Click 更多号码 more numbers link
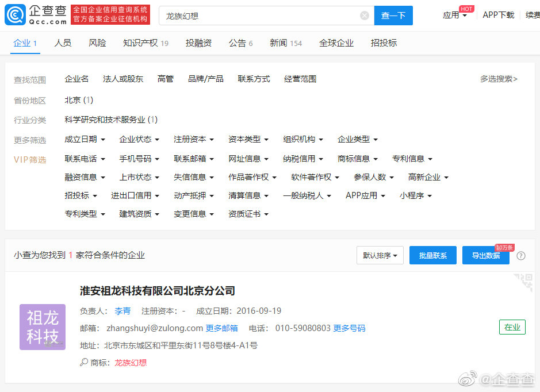This screenshot has height=392, width=540. (x=349, y=328)
